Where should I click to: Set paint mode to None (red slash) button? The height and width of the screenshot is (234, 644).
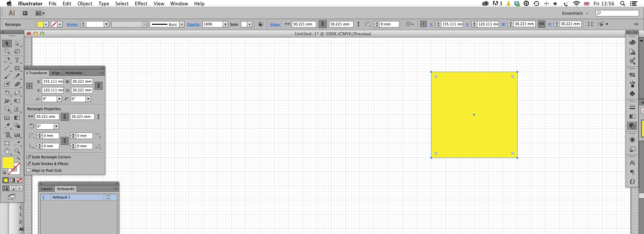[x=19, y=180]
